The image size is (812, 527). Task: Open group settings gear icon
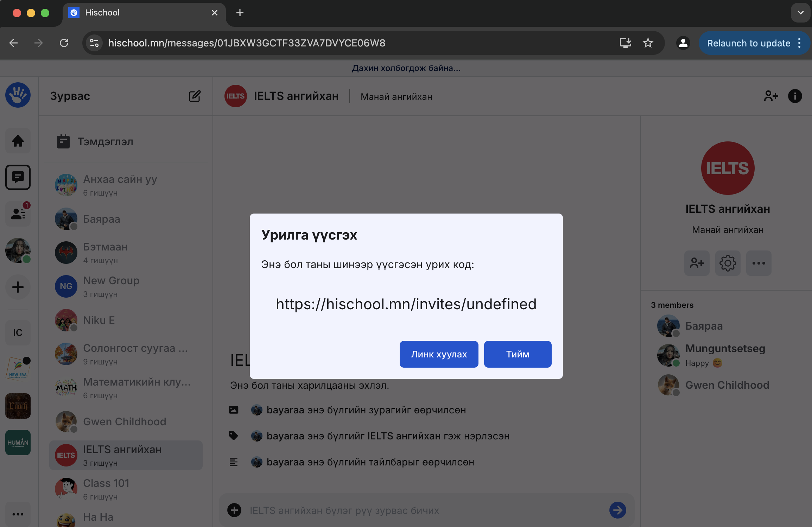point(728,263)
